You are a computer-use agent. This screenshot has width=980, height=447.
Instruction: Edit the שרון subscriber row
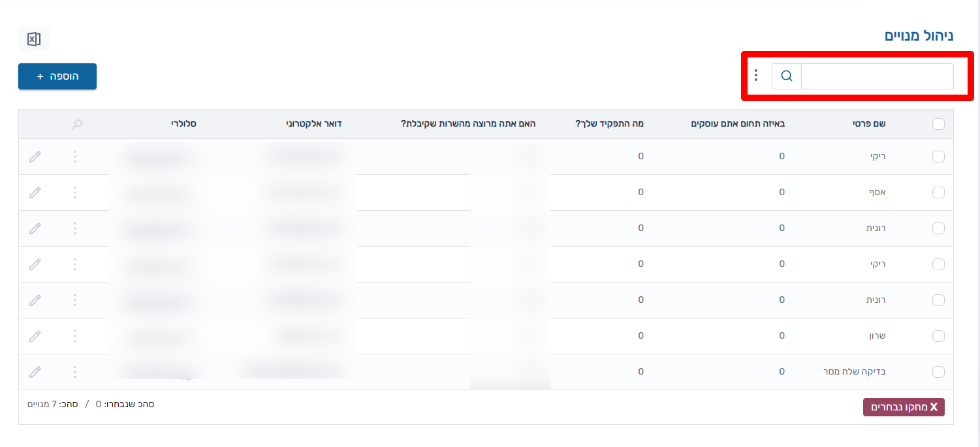coord(35,336)
